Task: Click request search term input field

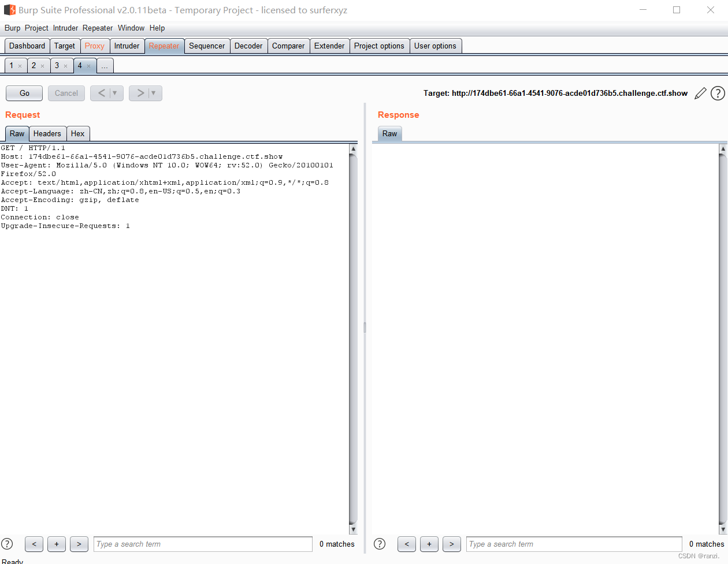Action: (203, 544)
